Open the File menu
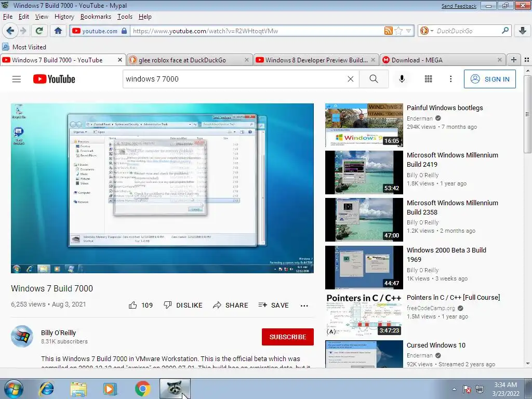The image size is (532, 399). pos(7,17)
